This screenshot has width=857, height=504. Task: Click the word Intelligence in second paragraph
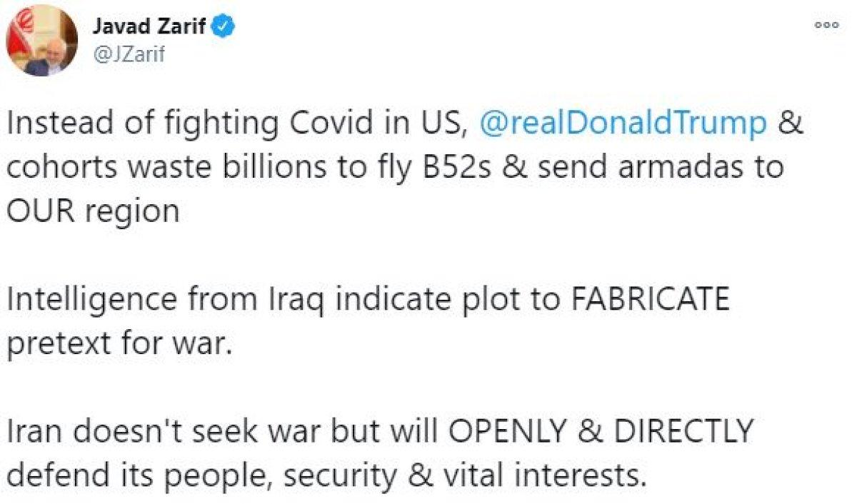tap(91, 300)
